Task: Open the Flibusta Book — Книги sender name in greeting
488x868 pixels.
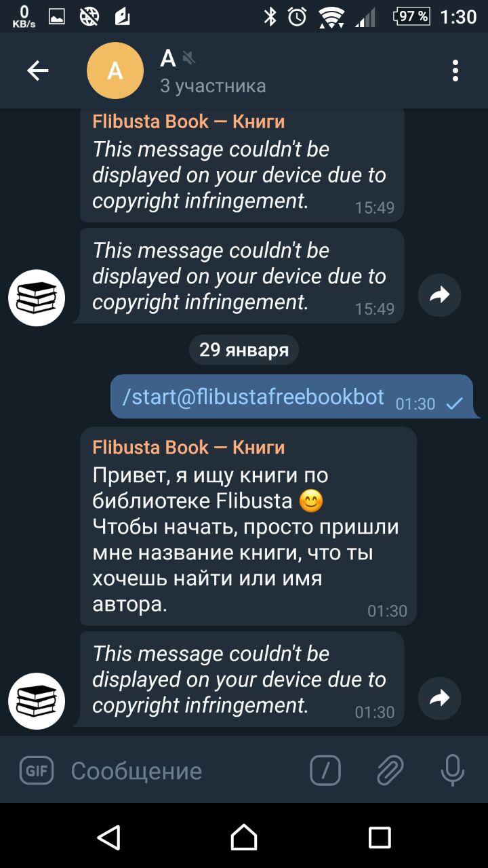Action: click(x=188, y=448)
